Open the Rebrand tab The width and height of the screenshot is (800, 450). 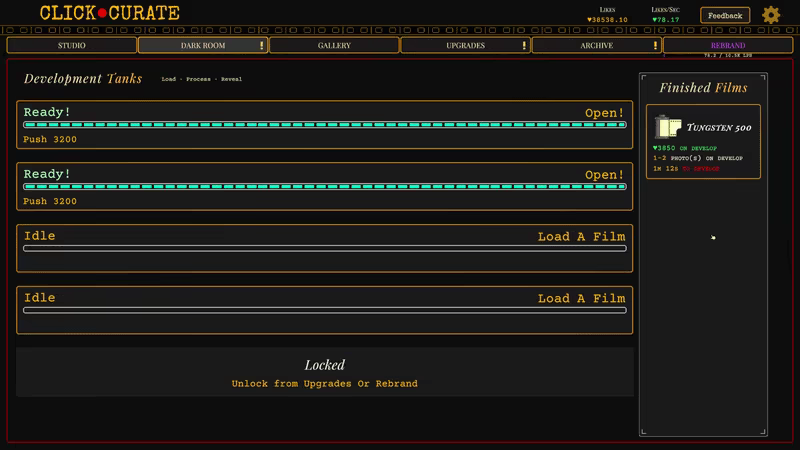(728, 45)
